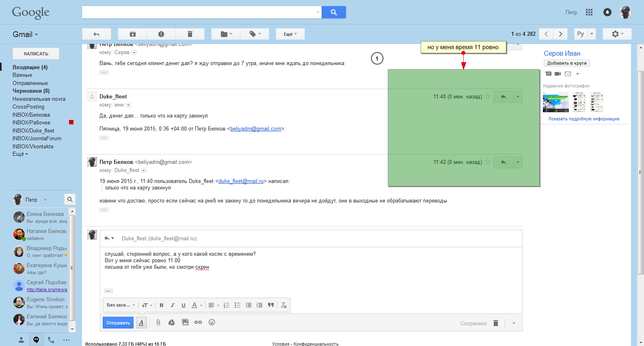
Task: Show details for recipient Duke_fleet
Action: (144, 170)
